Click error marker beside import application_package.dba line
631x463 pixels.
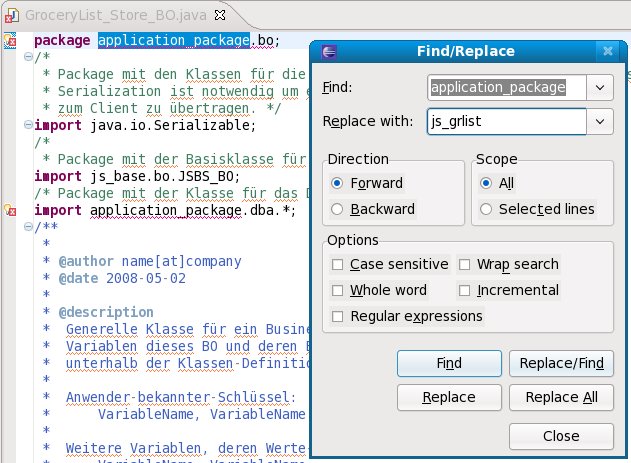tap(9, 211)
